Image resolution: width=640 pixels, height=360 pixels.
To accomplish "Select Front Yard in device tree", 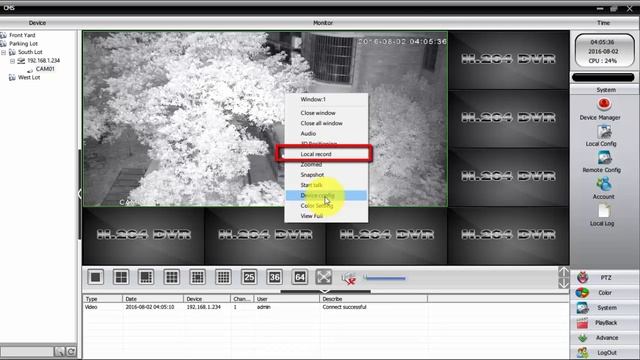I will [x=22, y=35].
